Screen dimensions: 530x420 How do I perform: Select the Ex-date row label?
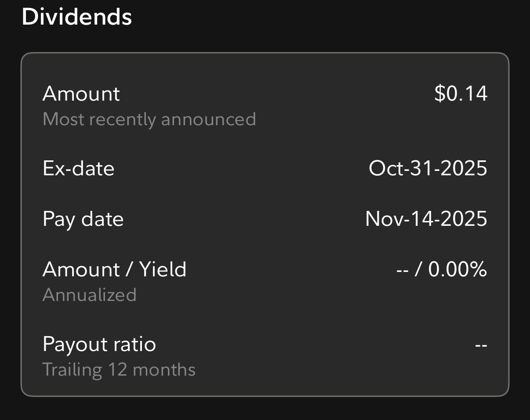pos(79,168)
